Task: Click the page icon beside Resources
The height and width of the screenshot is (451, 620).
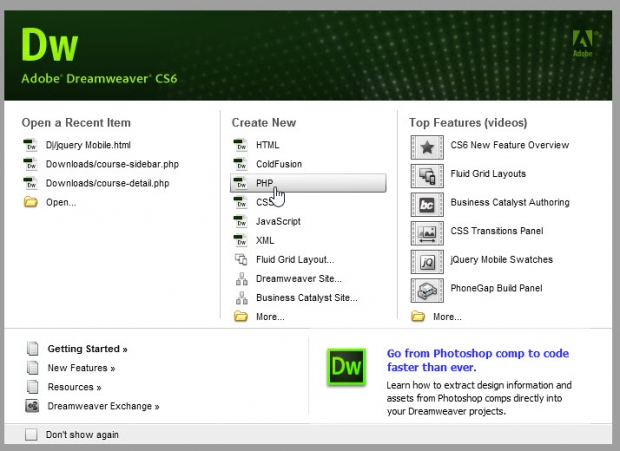Action: coord(32,387)
